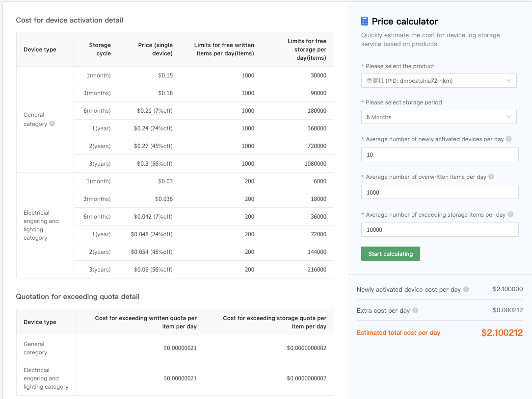Click Cost for exceeding written quota header
The height and width of the screenshot is (399, 532).
click(146, 322)
